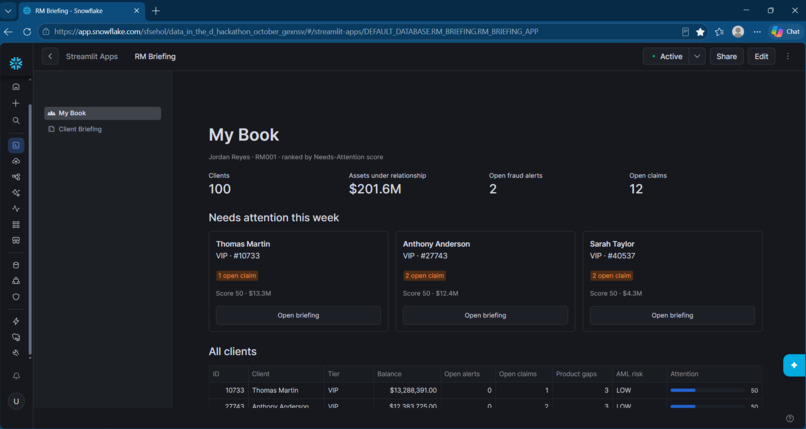Click the lightning bolt icon in sidebar
806x429 pixels.
tap(16, 322)
